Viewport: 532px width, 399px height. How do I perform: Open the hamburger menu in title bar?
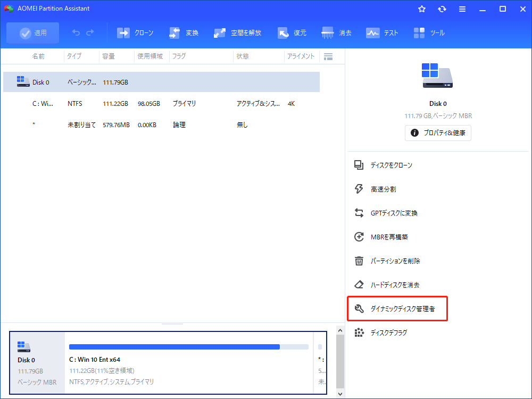tap(462, 9)
